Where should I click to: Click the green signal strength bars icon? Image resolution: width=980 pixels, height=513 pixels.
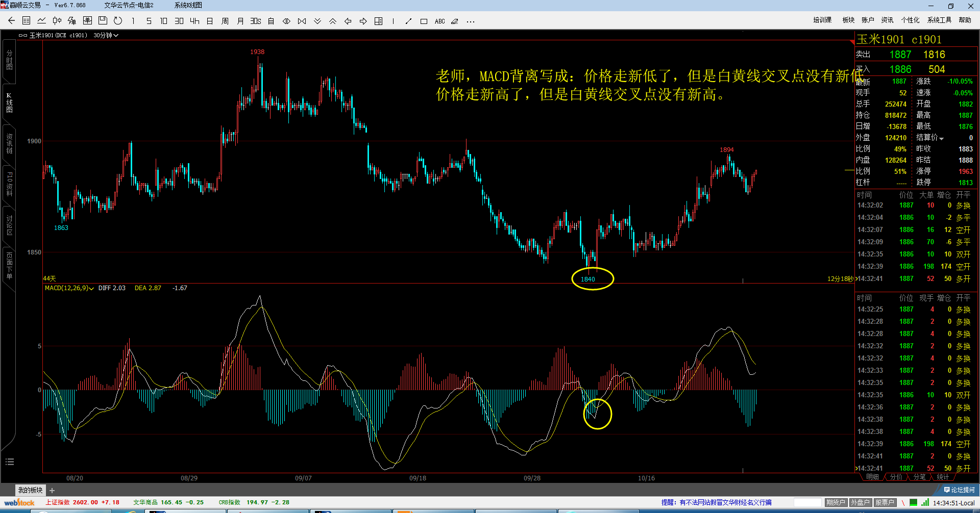925,502
